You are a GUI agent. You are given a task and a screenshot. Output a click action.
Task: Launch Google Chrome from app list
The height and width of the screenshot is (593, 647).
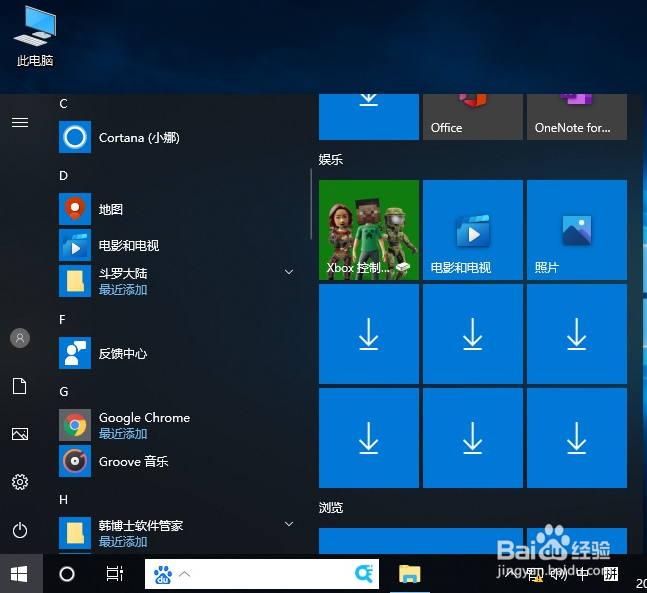click(x=177, y=425)
